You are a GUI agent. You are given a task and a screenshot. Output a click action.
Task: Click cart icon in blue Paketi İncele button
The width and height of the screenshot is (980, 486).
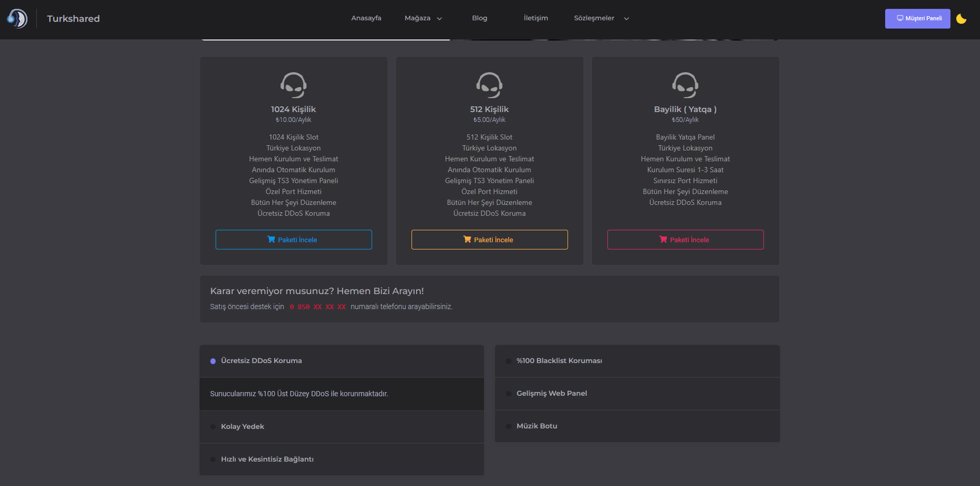click(x=271, y=240)
